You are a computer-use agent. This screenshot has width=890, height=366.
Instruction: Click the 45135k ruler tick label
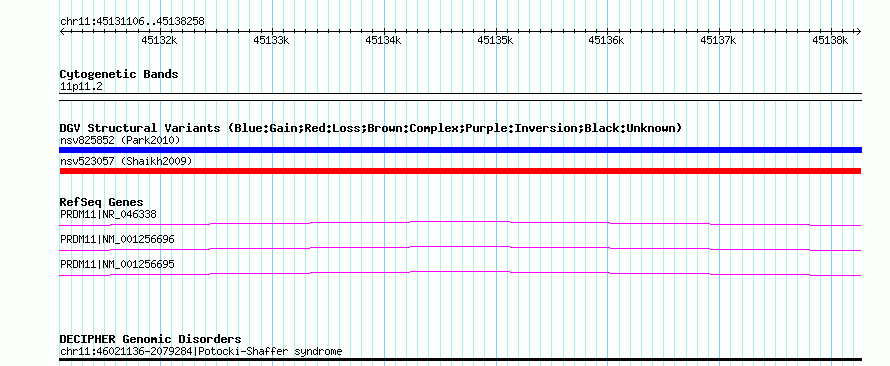[496, 40]
